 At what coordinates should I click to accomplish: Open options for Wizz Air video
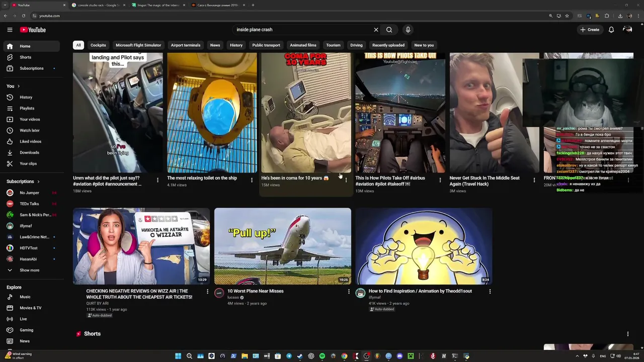207,291
